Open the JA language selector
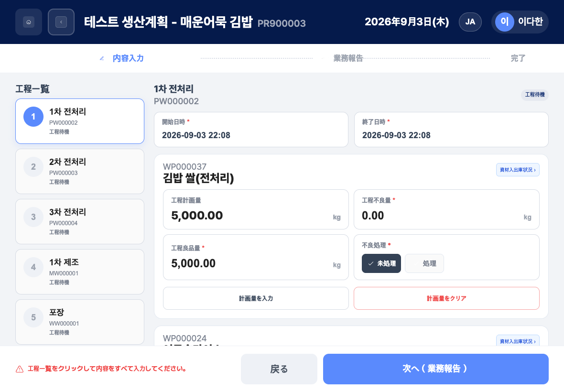The width and height of the screenshot is (564, 392). (x=470, y=22)
